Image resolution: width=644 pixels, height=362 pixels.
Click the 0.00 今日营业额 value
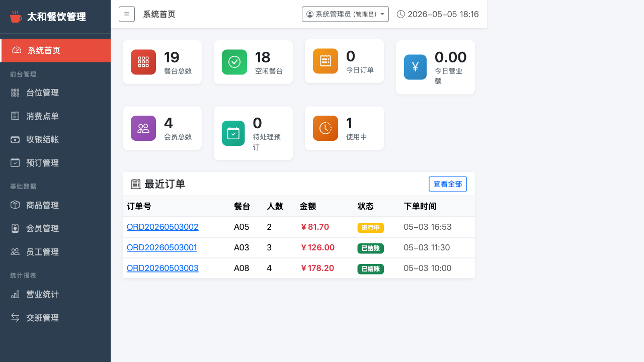click(450, 57)
